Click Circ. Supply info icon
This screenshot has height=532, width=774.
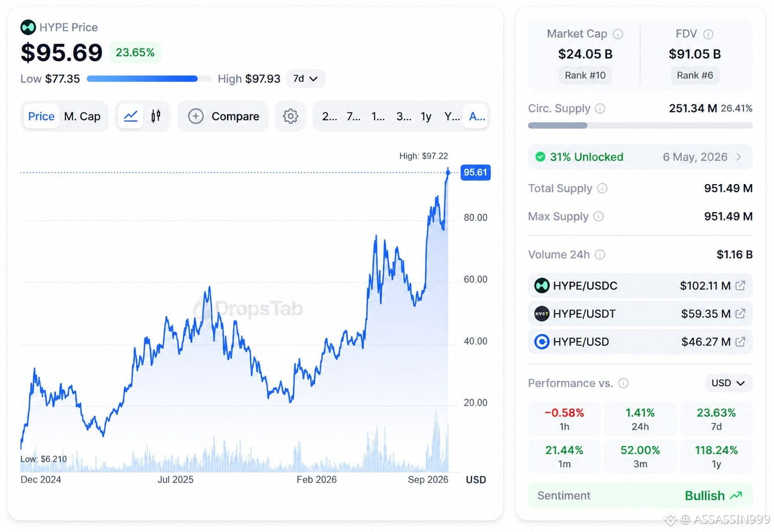coord(600,108)
